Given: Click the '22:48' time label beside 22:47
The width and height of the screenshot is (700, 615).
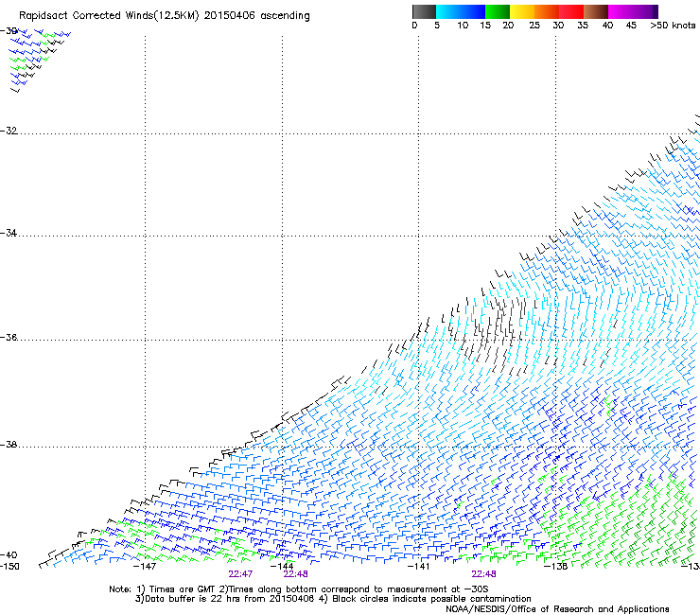Looking at the screenshot, I should point(295,574).
